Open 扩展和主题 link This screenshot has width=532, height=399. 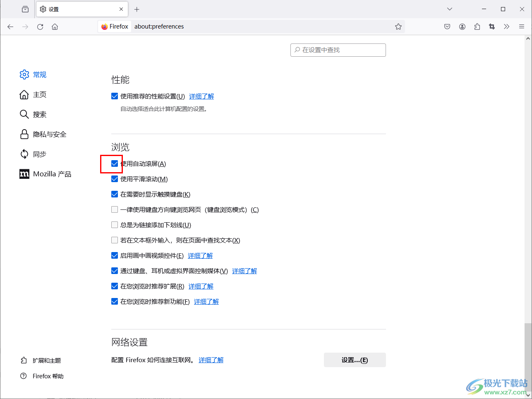tap(41, 361)
